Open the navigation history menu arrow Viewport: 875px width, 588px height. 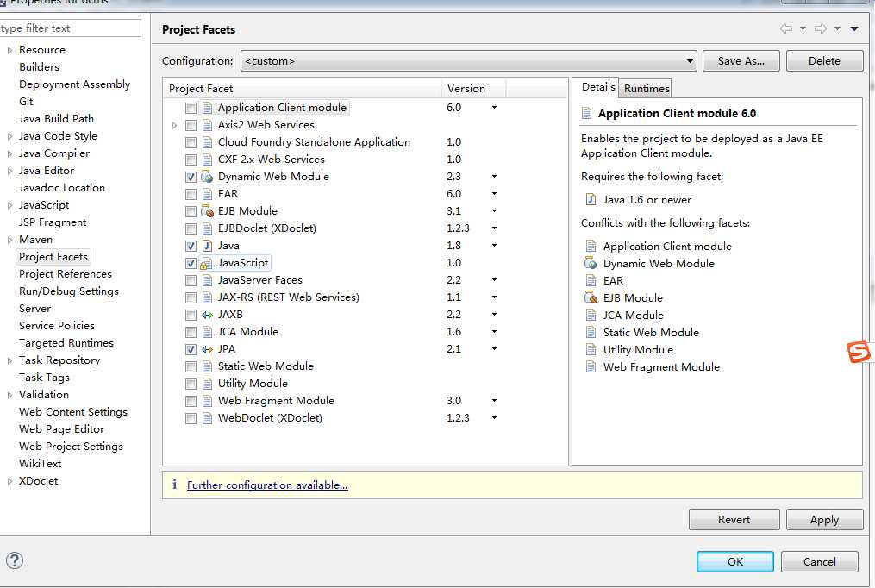(854, 28)
